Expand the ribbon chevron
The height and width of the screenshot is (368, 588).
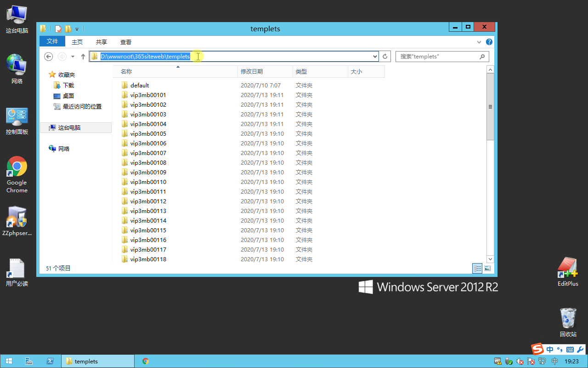(480, 42)
